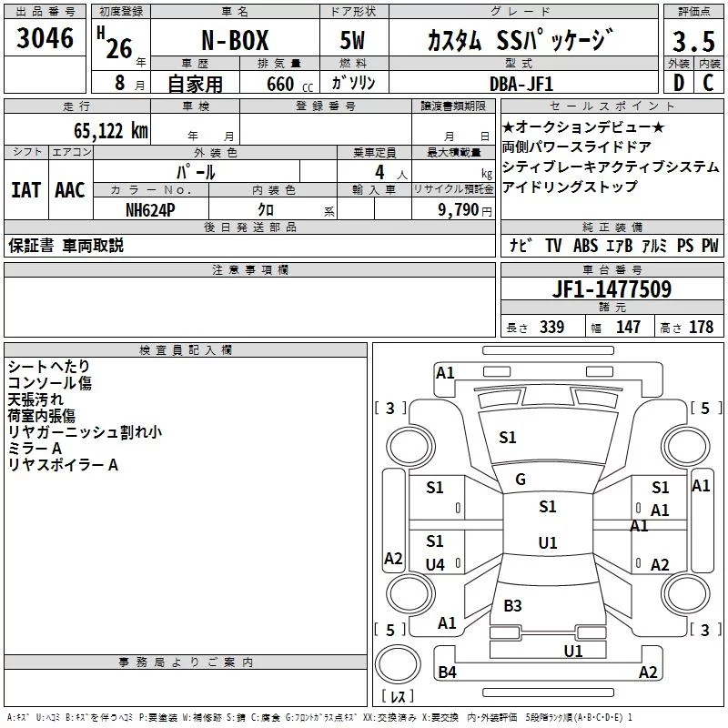Image resolution: width=728 pixels, height=728 pixels.
Task: Click the 事務局よりご案内 header
Action: tap(186, 662)
